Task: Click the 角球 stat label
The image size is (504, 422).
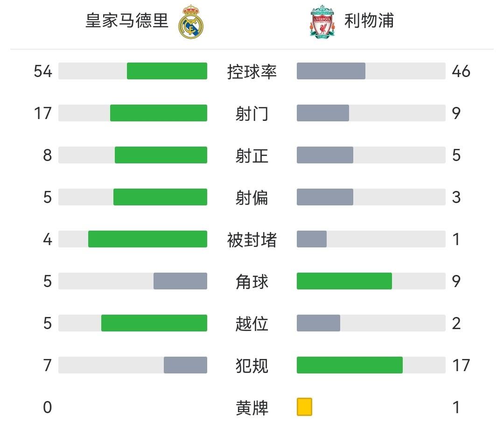Action: click(252, 281)
